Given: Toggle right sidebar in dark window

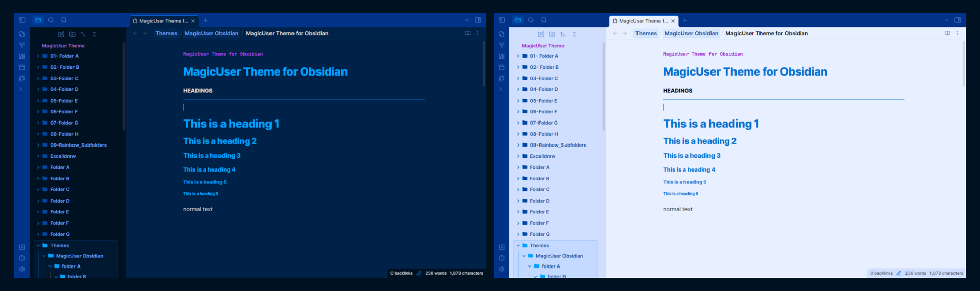Looking at the screenshot, I should click(x=478, y=20).
